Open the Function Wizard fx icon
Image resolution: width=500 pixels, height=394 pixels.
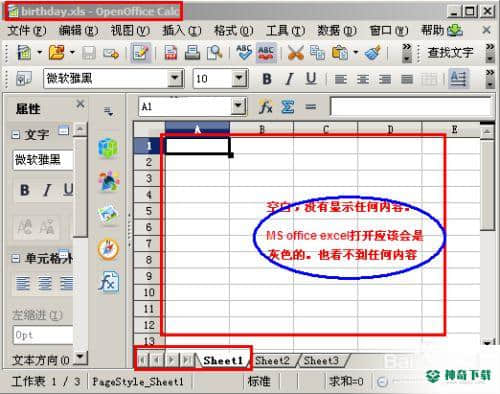point(265,107)
